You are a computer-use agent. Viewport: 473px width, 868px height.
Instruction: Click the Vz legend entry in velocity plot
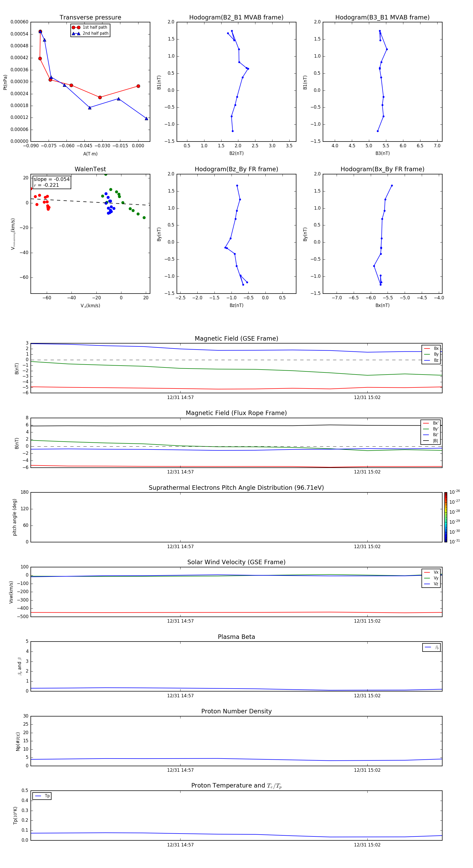point(431,584)
